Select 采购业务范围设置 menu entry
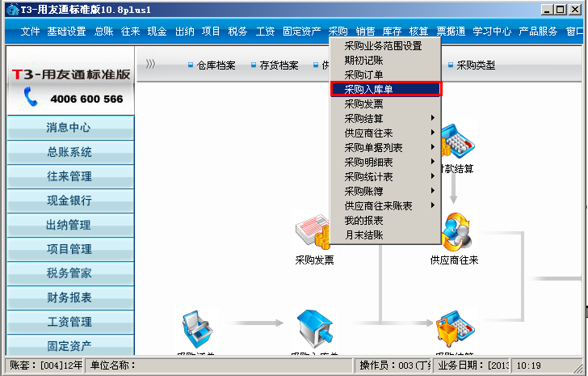Image resolution: width=588 pixels, height=376 pixels. (x=385, y=46)
